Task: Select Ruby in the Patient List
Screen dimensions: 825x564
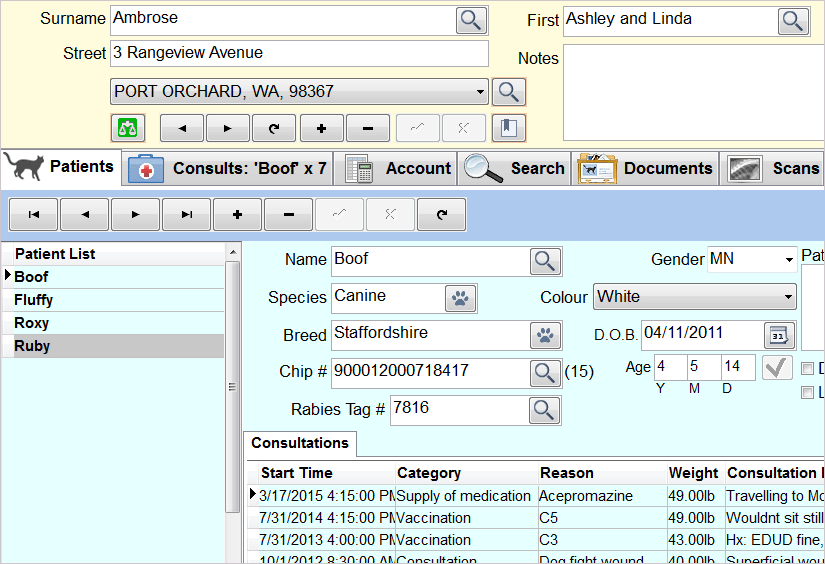Action: click(32, 346)
